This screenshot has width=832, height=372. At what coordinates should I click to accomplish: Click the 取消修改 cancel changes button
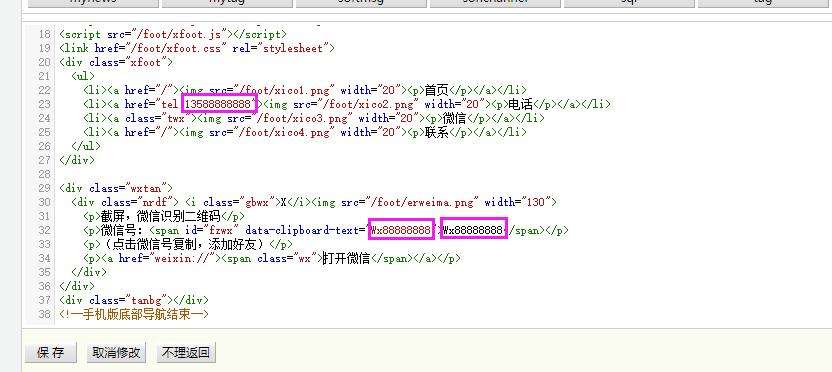click(x=116, y=352)
